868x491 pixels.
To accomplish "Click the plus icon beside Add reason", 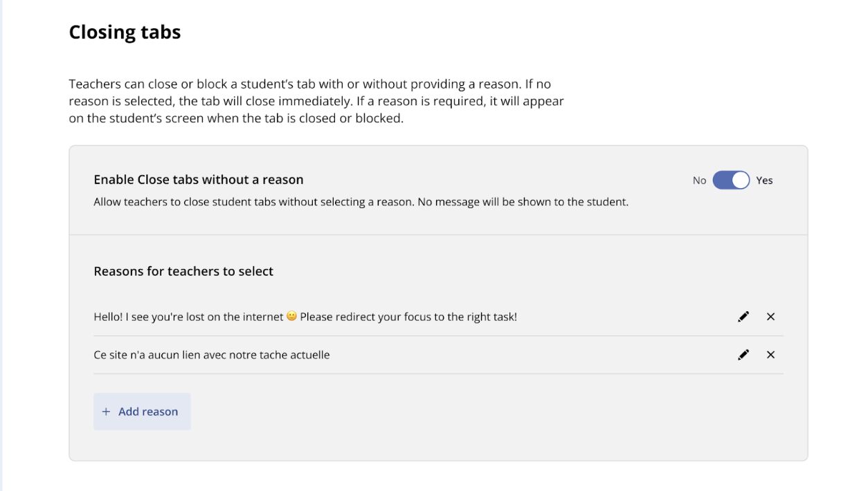I will click(106, 411).
